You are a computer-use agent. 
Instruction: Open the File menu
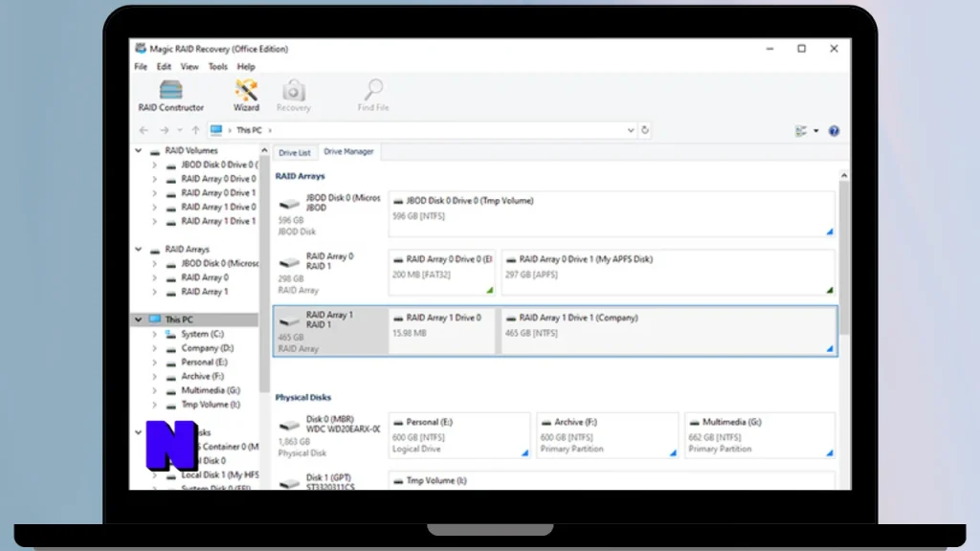[141, 66]
